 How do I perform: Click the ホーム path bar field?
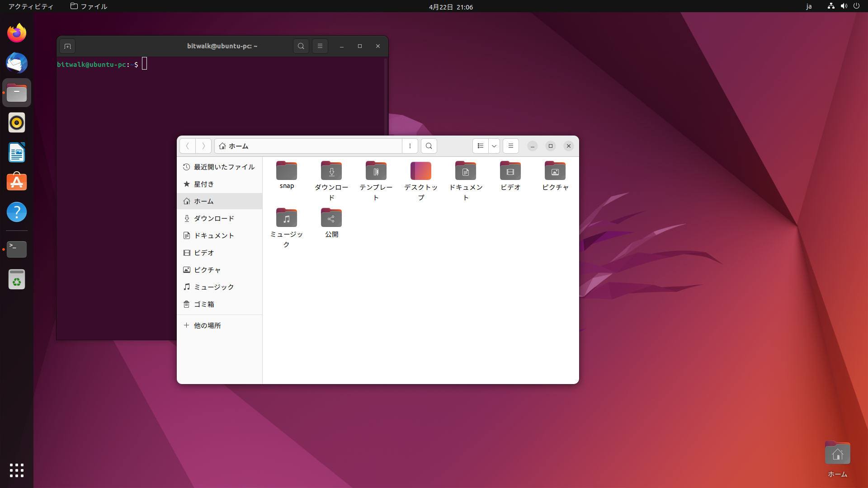pyautogui.click(x=307, y=146)
